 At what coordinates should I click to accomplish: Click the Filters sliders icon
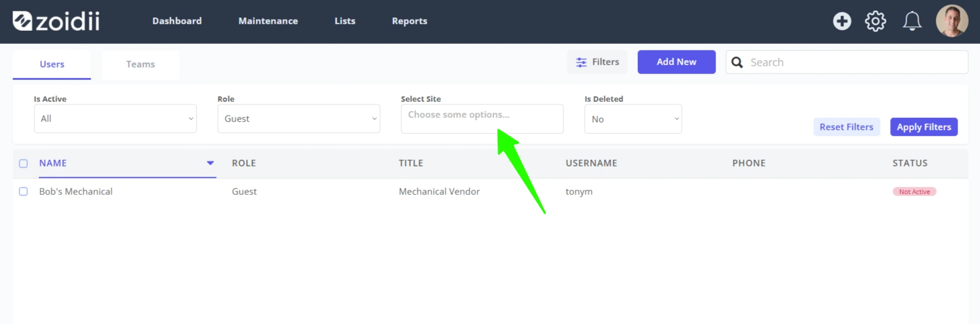point(582,62)
